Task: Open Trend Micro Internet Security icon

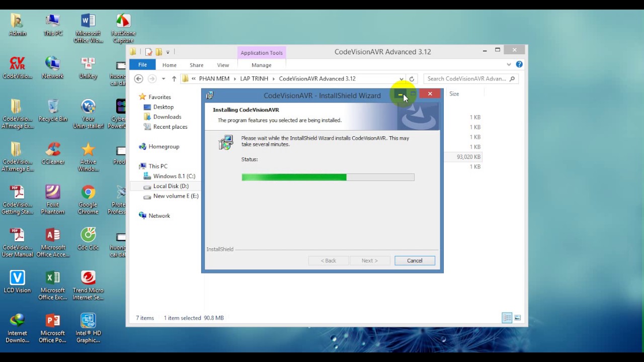Action: pos(88,285)
